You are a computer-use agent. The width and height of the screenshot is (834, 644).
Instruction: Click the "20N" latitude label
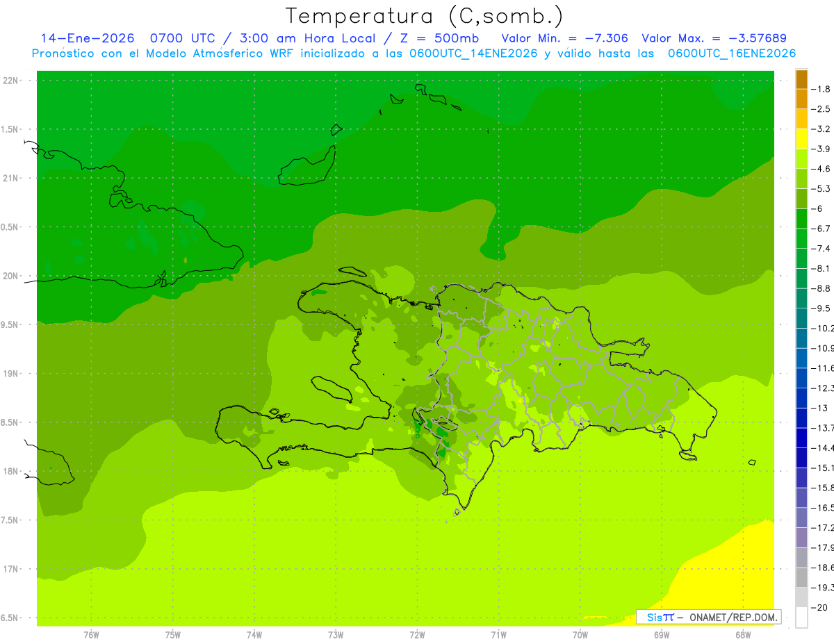12,276
